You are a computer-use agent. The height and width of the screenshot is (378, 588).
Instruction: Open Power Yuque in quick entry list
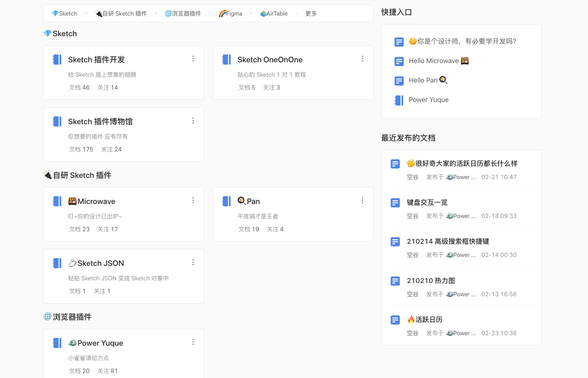coord(429,100)
